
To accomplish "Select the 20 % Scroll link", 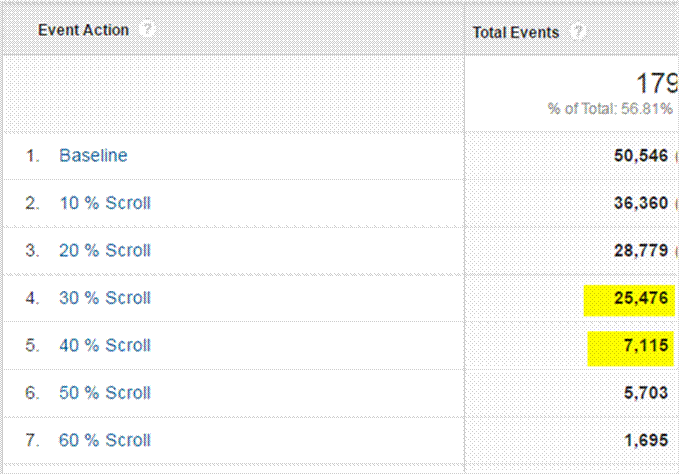I will (105, 250).
